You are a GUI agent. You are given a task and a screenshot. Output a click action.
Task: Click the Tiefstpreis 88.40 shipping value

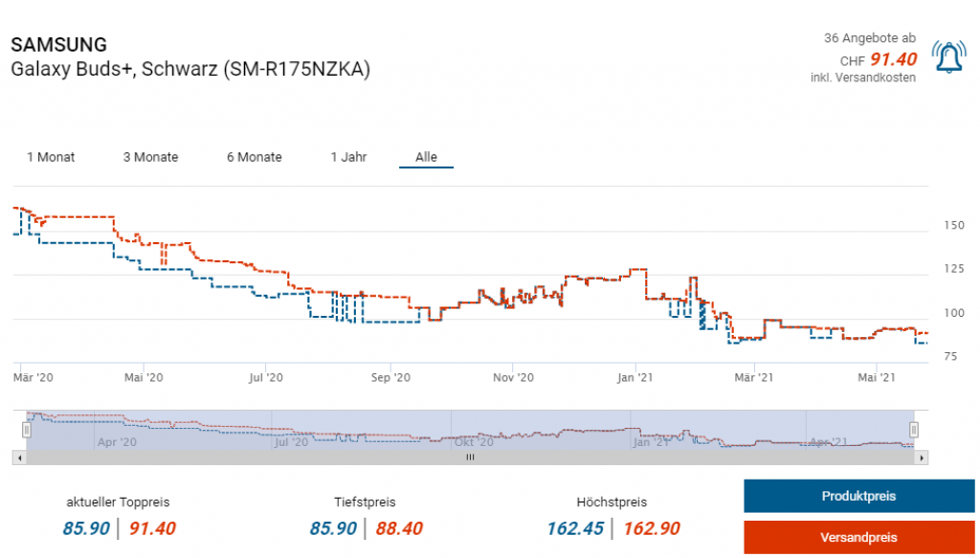tap(397, 528)
